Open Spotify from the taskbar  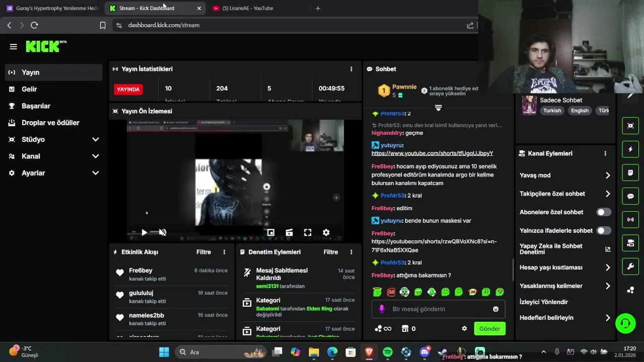pos(387,352)
